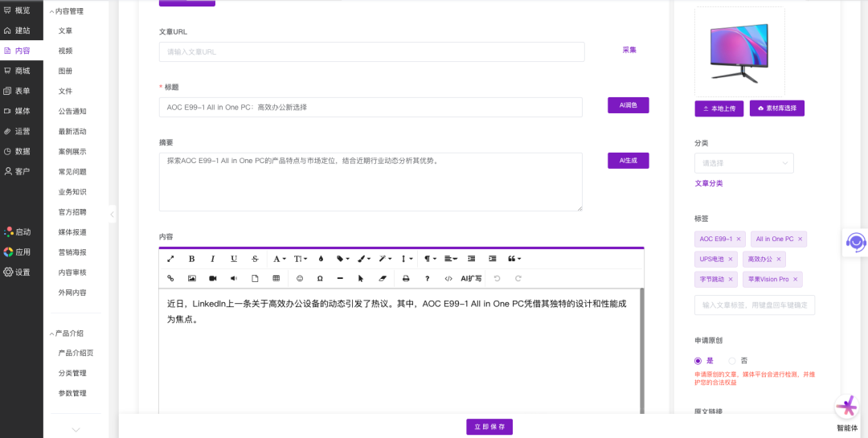This screenshot has height=438, width=868.
Task: Switch editor to code view
Action: pos(448,278)
